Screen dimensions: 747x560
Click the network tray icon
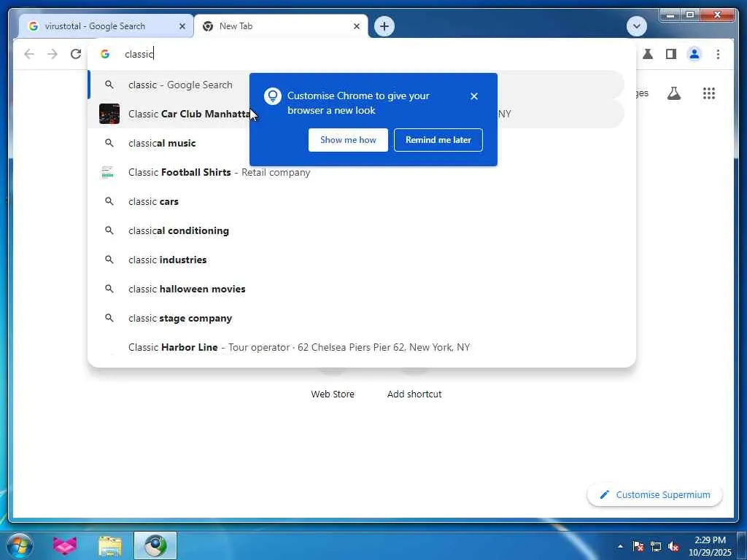coord(656,546)
